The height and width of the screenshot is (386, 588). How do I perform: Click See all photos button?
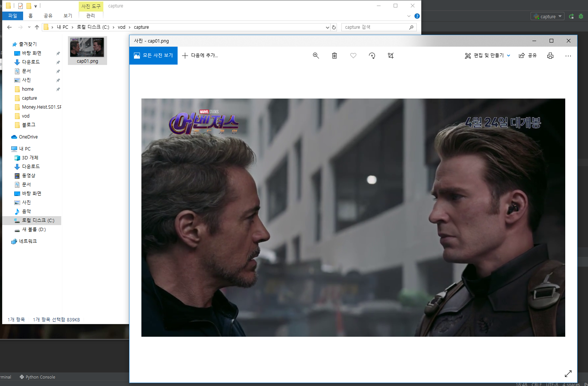(153, 56)
